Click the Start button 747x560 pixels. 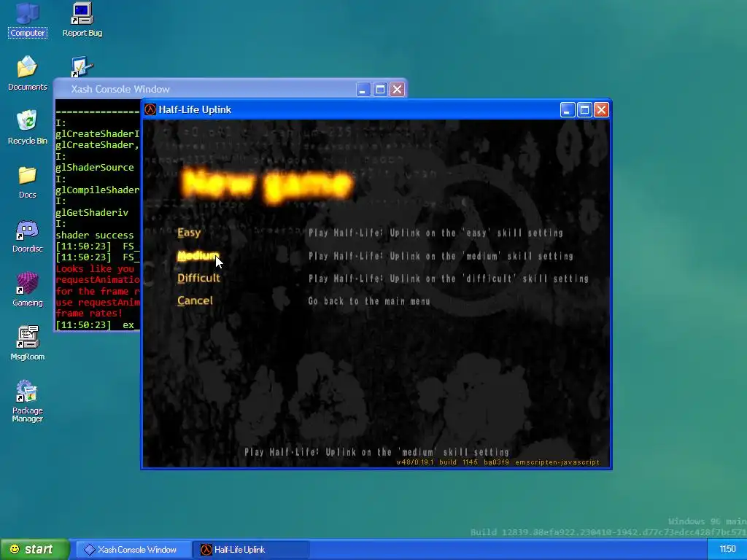[35, 550]
